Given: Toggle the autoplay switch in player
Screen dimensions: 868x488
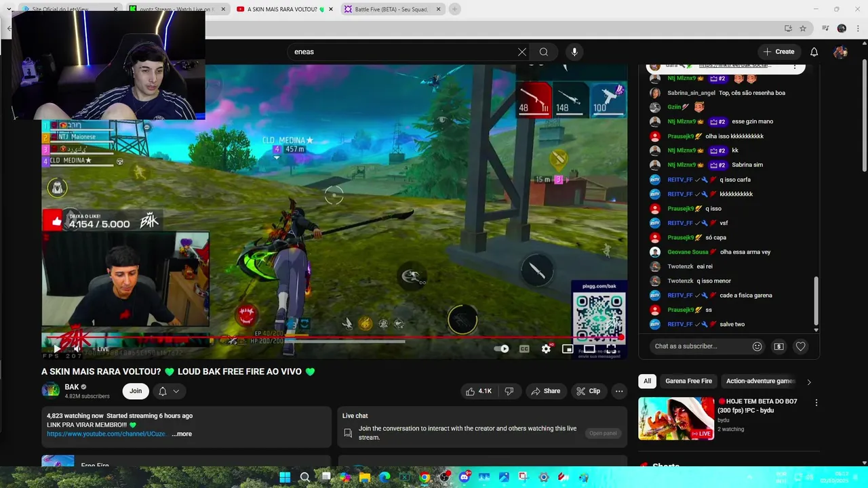Looking at the screenshot, I should coord(501,349).
